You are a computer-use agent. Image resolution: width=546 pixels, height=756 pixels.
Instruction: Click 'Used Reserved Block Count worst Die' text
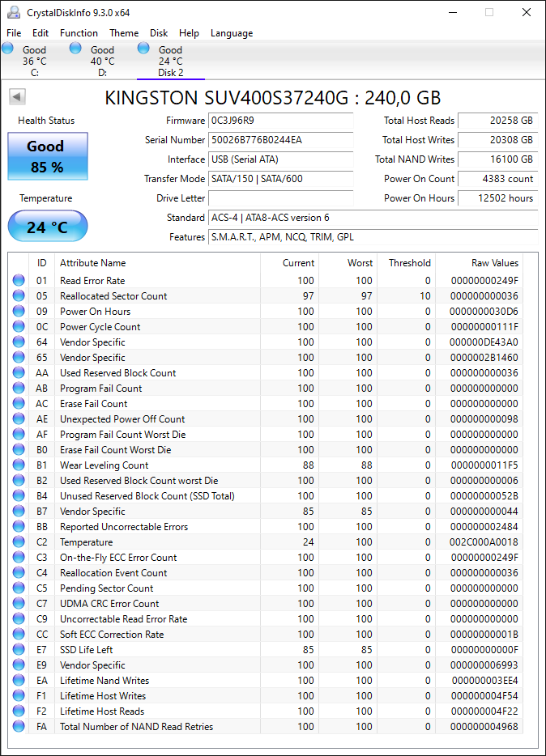coord(139,481)
